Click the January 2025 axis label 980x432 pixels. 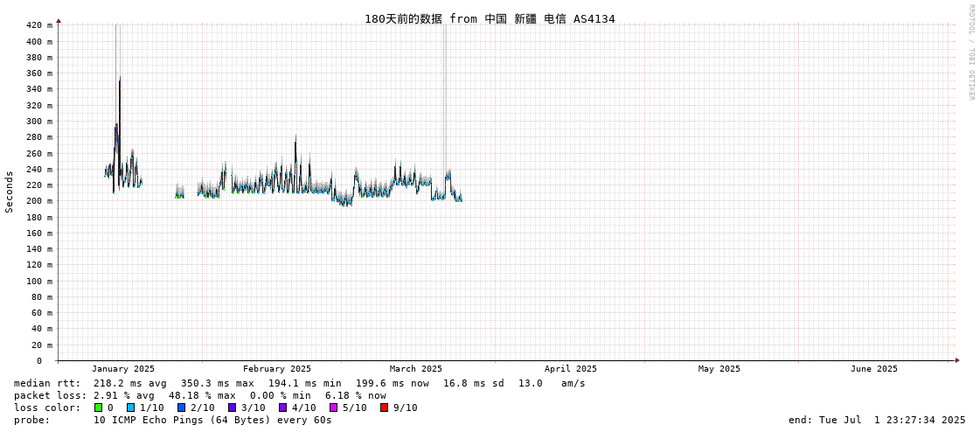pos(123,369)
